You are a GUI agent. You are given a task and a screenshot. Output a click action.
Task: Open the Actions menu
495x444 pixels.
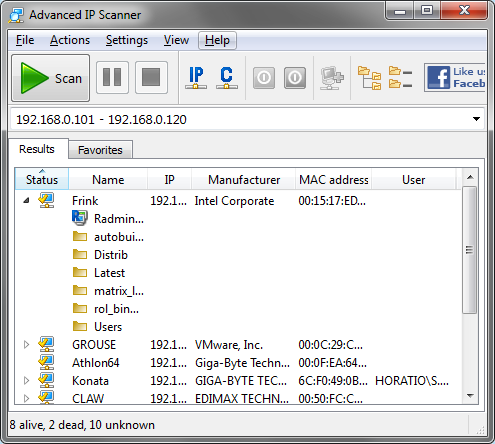[70, 40]
